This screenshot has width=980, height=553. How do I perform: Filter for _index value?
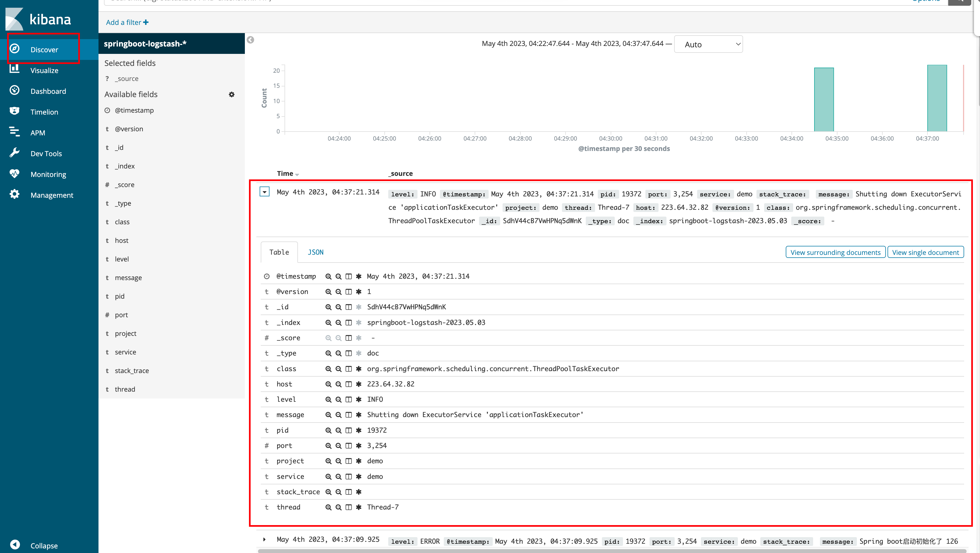328,322
